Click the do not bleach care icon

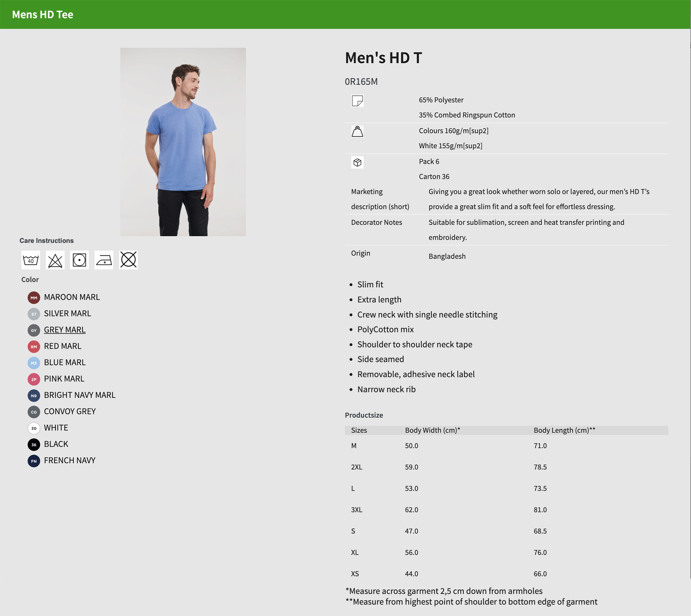[55, 260]
